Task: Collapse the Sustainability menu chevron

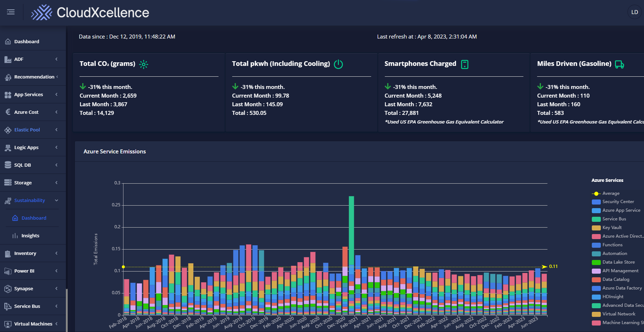Action: pos(57,201)
